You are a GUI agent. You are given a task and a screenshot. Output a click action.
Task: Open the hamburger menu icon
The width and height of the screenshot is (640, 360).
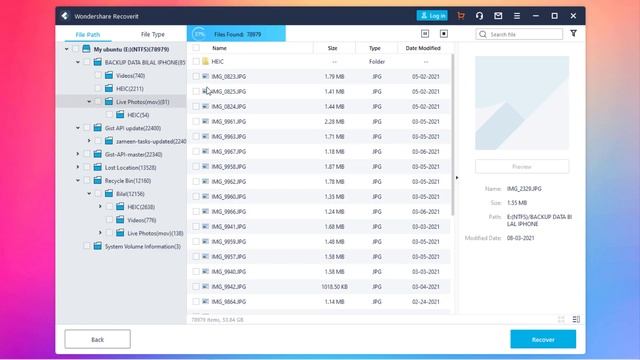517,16
